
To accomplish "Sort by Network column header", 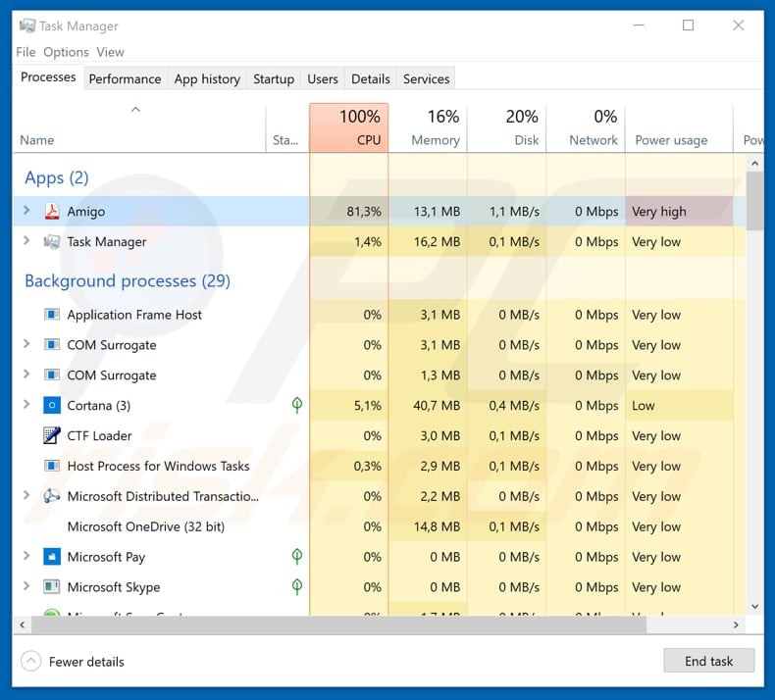I will pos(586,127).
